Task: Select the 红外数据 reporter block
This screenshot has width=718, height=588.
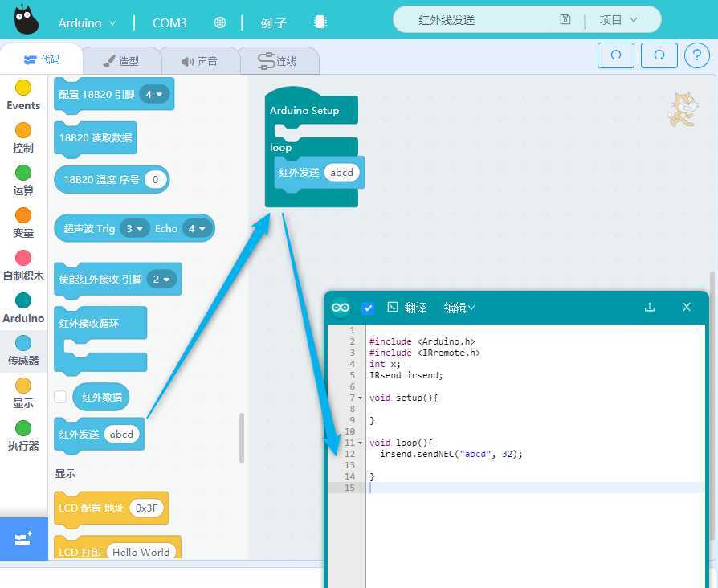Action: pos(100,397)
